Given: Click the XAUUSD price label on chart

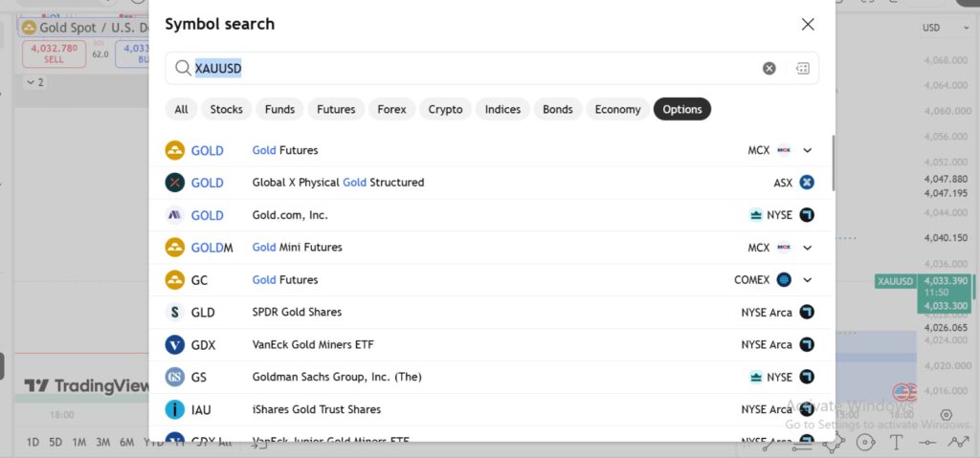Looking at the screenshot, I should (896, 281).
